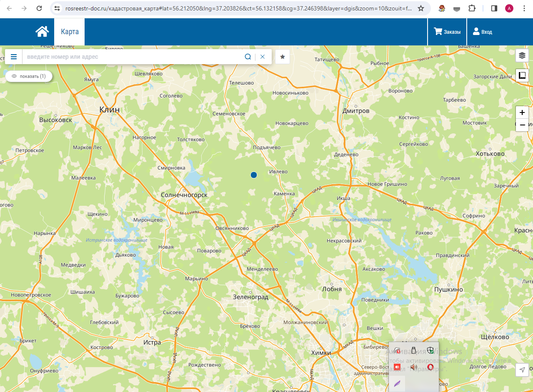
Task: Click the Щёлково label on the map
Action: pyautogui.click(x=495, y=337)
